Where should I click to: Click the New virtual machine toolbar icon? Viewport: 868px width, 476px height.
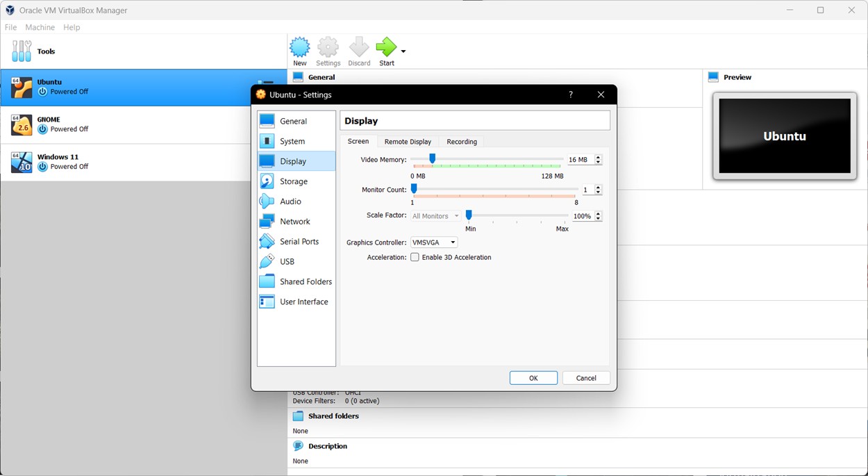[x=299, y=49]
